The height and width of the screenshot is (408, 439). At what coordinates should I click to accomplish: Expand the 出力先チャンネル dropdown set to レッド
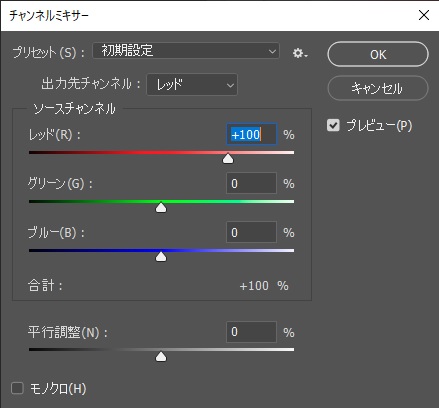pos(192,85)
